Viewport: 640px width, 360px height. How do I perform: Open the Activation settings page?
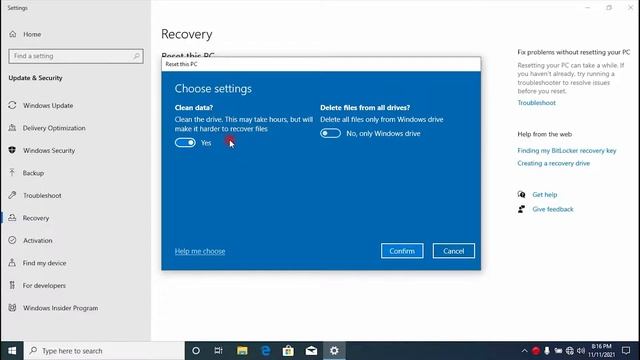tap(38, 240)
